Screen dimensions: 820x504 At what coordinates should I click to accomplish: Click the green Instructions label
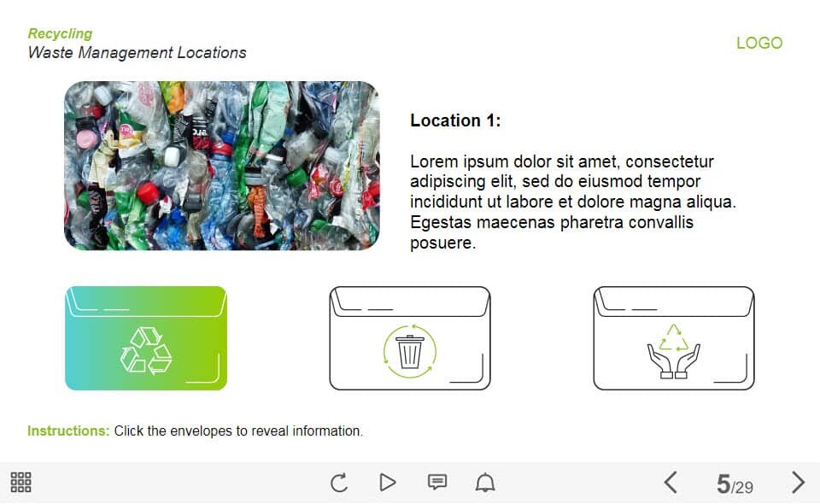pos(68,431)
